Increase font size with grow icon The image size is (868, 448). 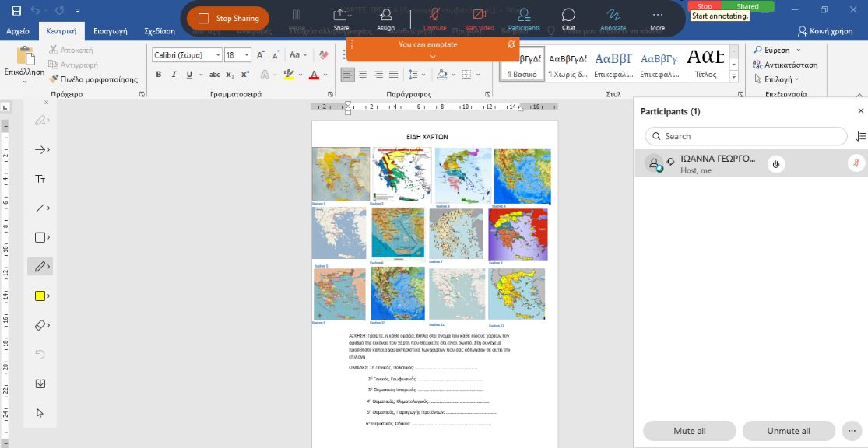click(x=261, y=54)
